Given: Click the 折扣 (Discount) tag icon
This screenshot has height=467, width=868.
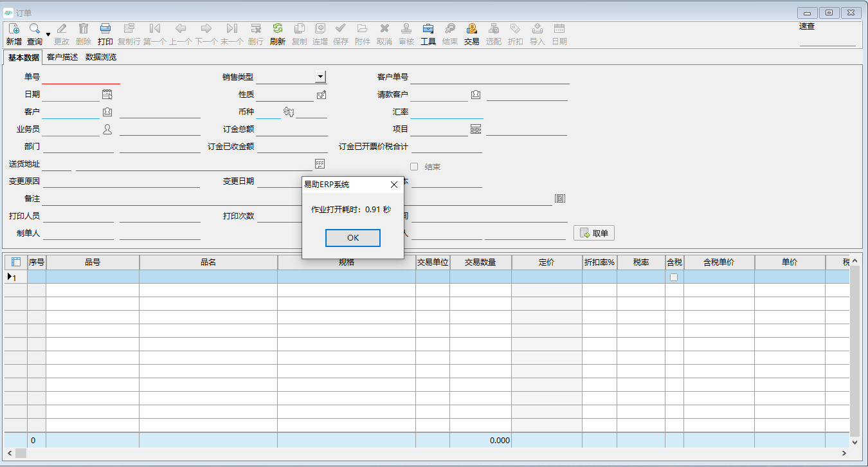Looking at the screenshot, I should (x=516, y=28).
